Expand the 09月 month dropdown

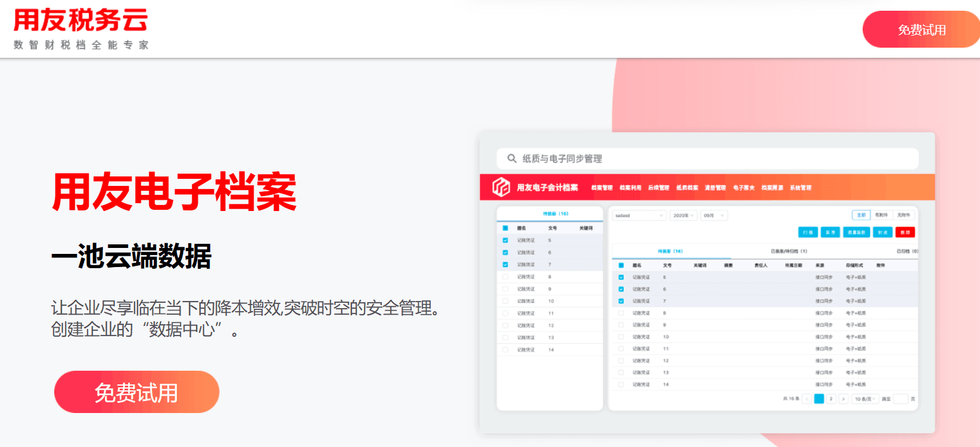[714, 215]
